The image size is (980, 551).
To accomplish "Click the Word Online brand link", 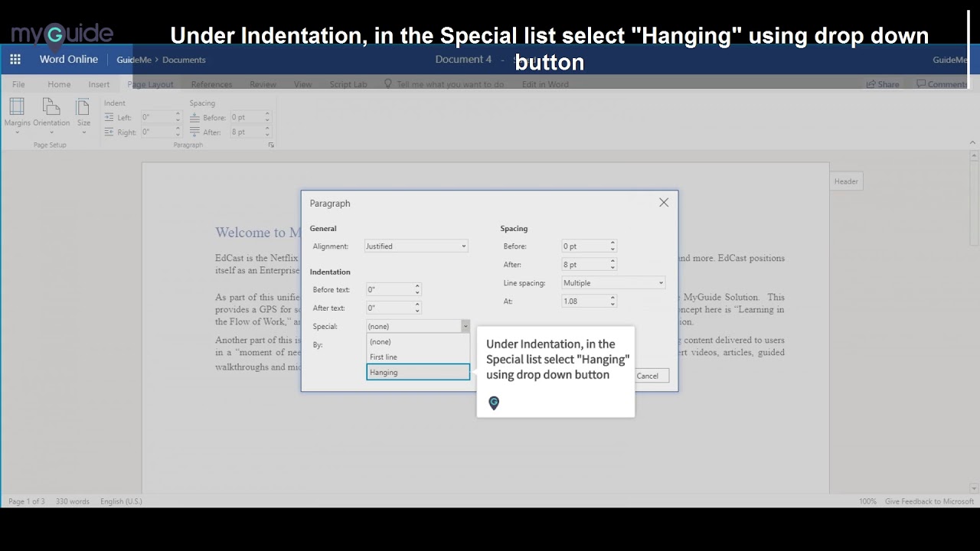I will click(69, 59).
